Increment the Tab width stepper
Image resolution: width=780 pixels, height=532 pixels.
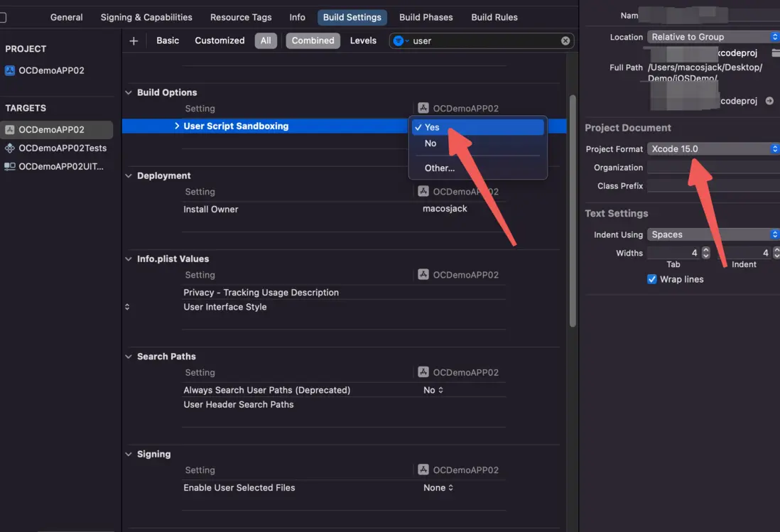click(x=705, y=250)
